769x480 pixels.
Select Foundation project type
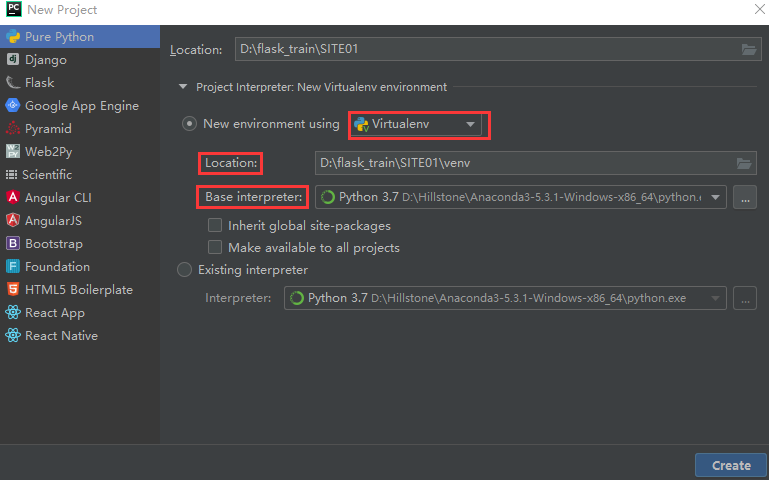click(80, 267)
